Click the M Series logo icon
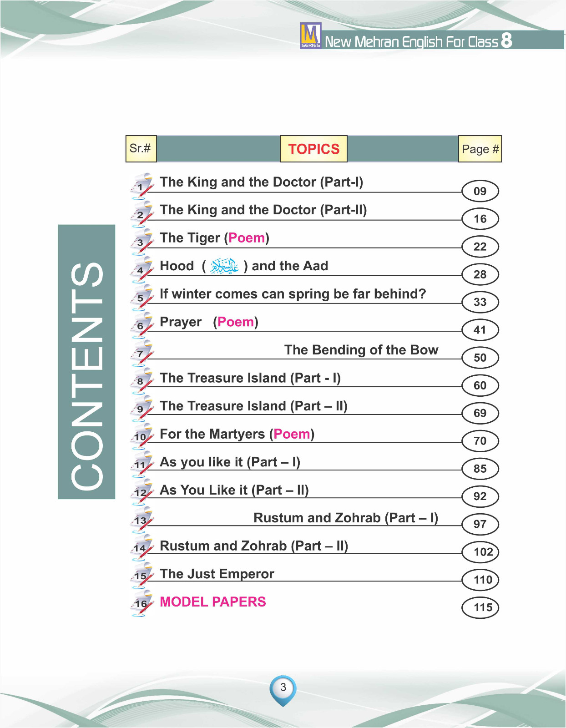The height and width of the screenshot is (728, 566). click(x=310, y=35)
